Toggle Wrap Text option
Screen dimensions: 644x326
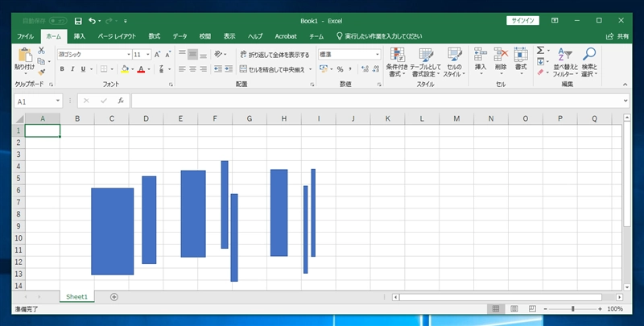coord(275,54)
